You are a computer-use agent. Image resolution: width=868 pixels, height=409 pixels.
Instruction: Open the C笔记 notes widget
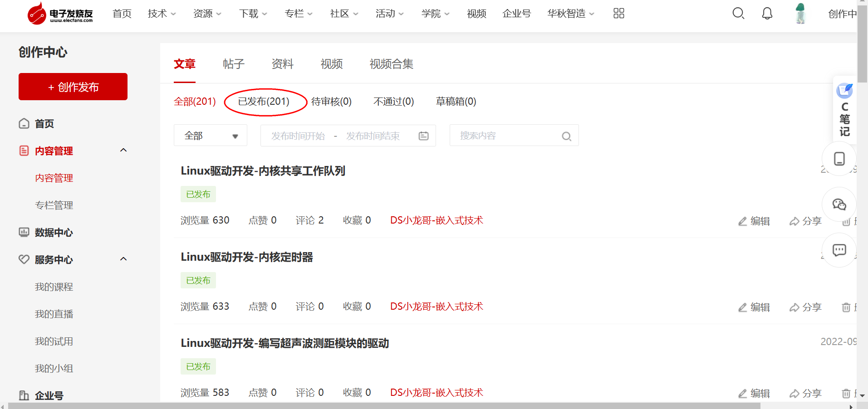pyautogui.click(x=844, y=110)
